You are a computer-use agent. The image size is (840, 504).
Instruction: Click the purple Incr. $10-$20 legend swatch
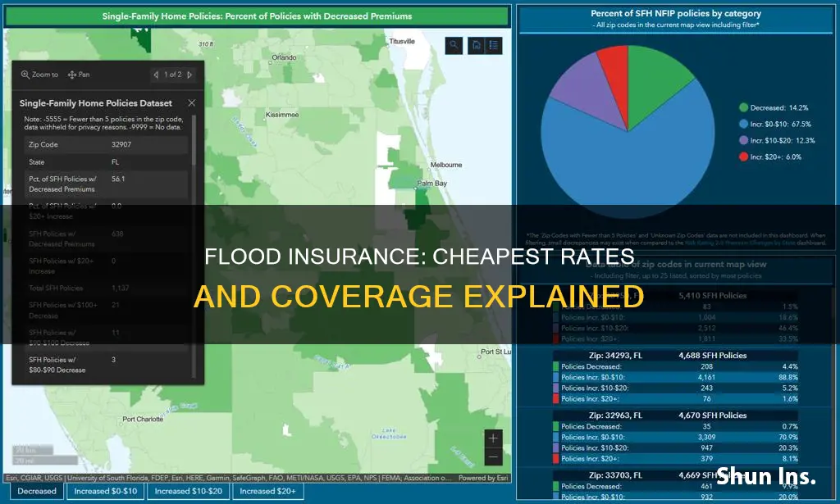[743, 140]
